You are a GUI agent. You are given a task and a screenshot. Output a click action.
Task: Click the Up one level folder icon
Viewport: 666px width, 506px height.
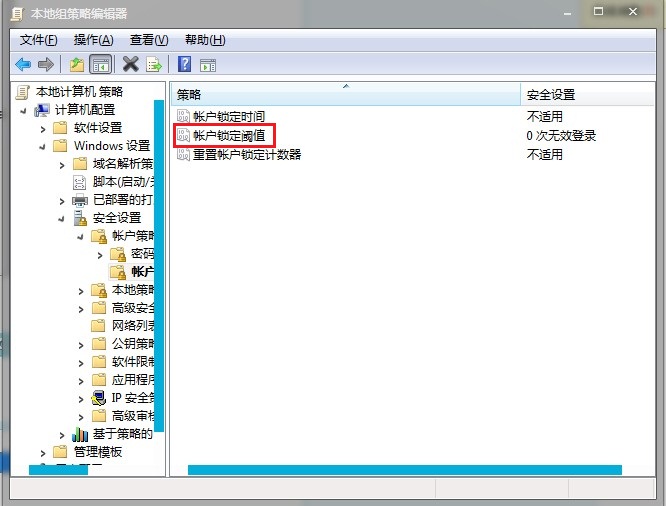coord(76,65)
